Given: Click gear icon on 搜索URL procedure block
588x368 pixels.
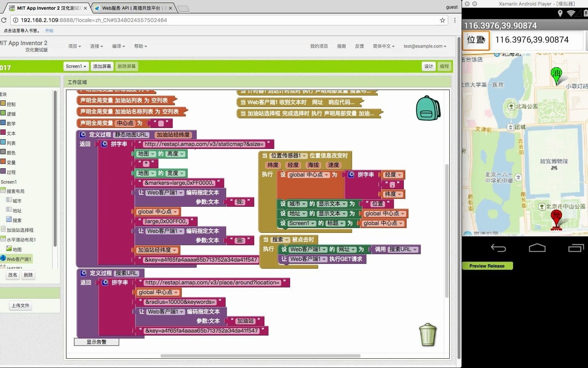Looking at the screenshot, I should click(x=84, y=273).
